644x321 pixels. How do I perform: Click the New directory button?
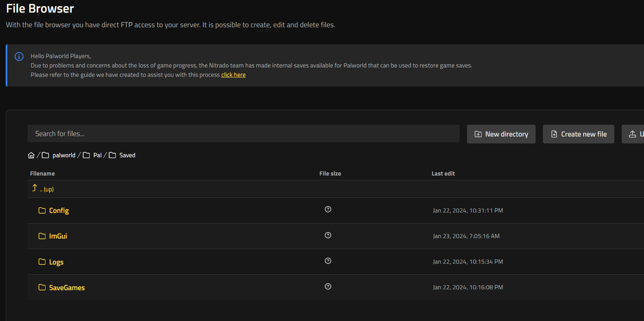coord(501,134)
